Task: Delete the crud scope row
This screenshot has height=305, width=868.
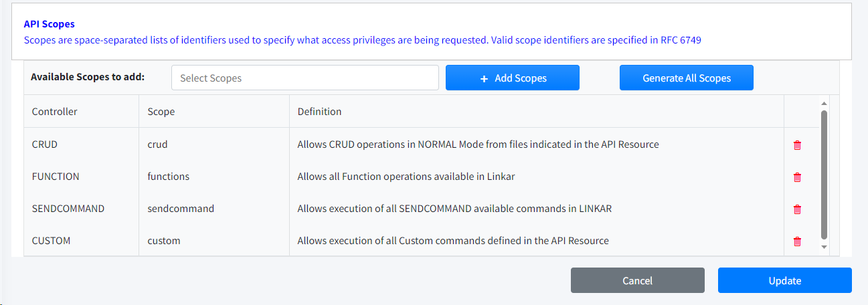Action: click(x=797, y=145)
